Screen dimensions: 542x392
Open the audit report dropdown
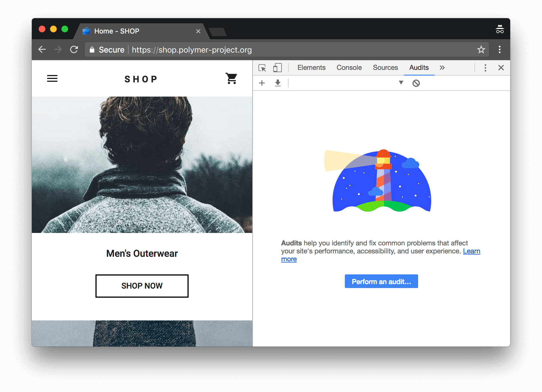401,83
